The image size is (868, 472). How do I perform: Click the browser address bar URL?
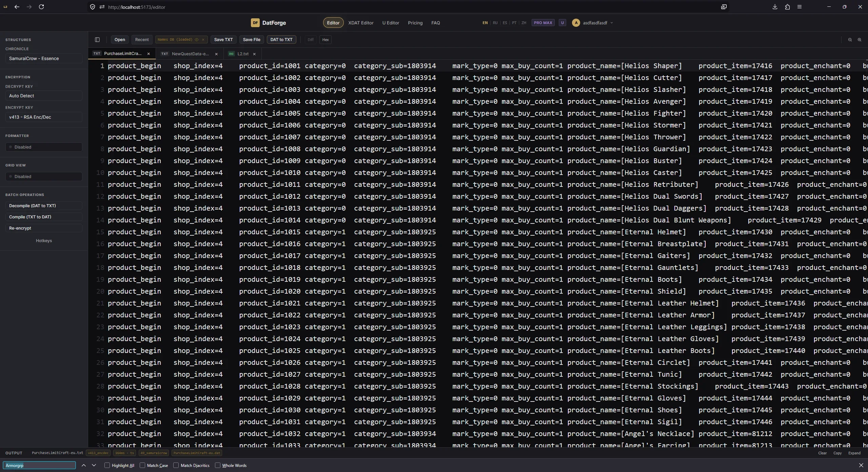point(137,7)
